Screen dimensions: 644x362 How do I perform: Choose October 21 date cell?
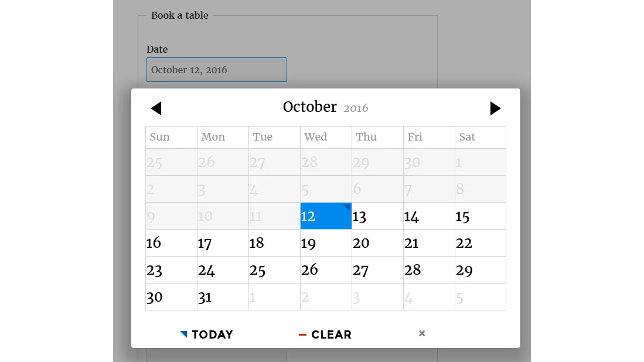tap(429, 243)
